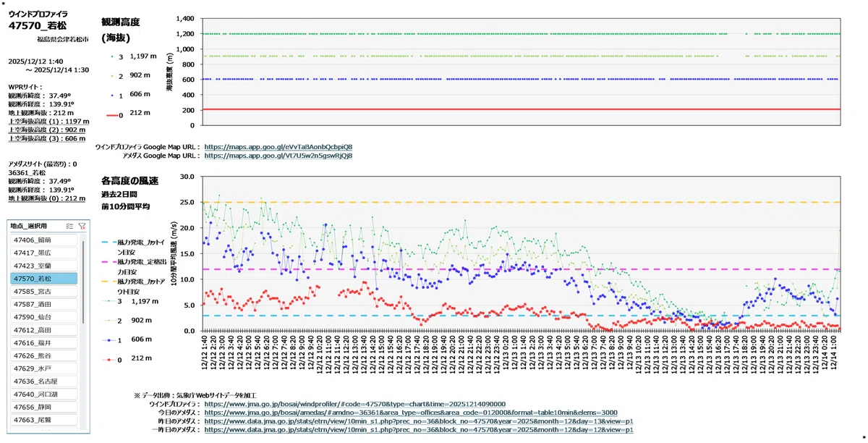Screen dimensions: 868x443
Task: Click wind chart legend entry 606 m
Action: (x=127, y=339)
